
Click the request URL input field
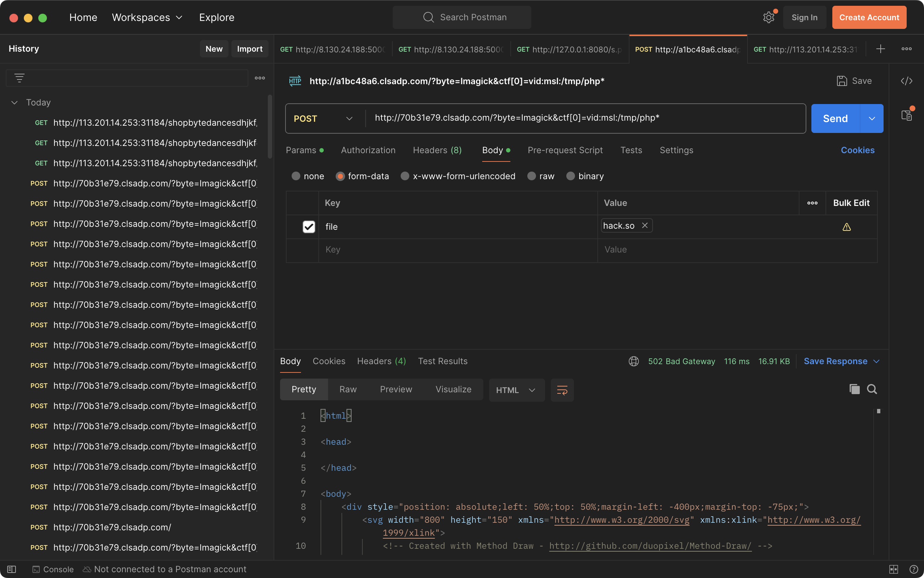click(x=585, y=118)
